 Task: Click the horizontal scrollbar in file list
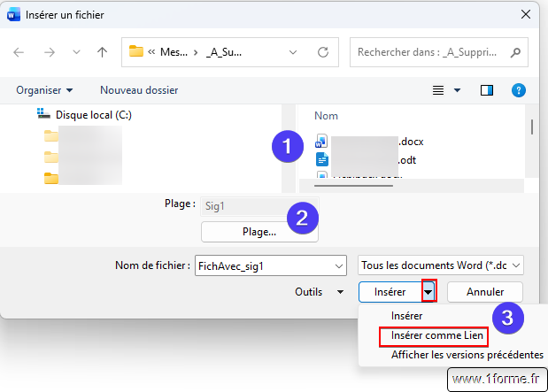[x=353, y=186]
